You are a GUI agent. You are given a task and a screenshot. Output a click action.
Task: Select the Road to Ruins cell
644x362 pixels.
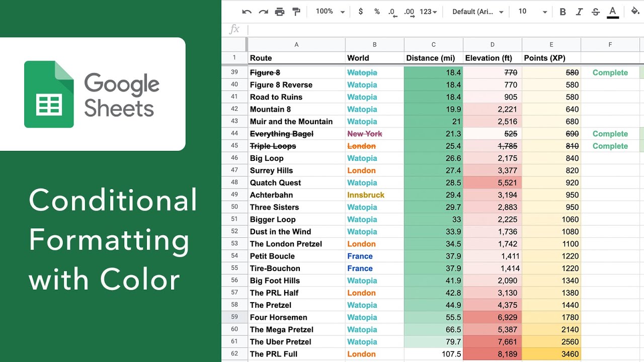click(x=296, y=97)
